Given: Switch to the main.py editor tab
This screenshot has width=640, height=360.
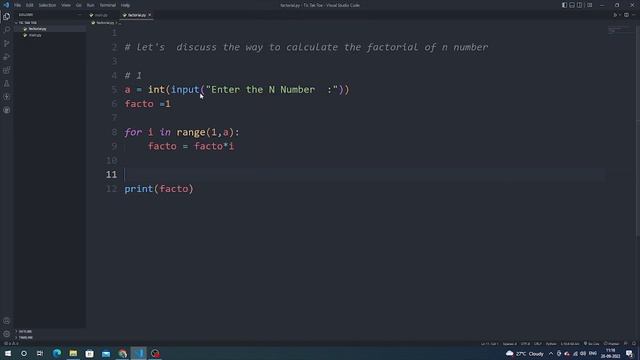Looking at the screenshot, I should [x=100, y=15].
